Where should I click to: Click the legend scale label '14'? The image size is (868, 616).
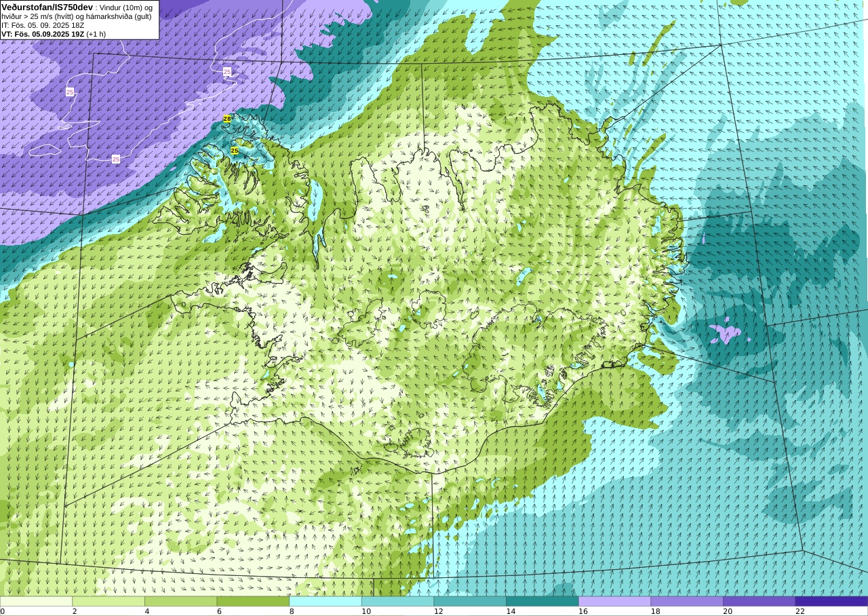[511, 611]
